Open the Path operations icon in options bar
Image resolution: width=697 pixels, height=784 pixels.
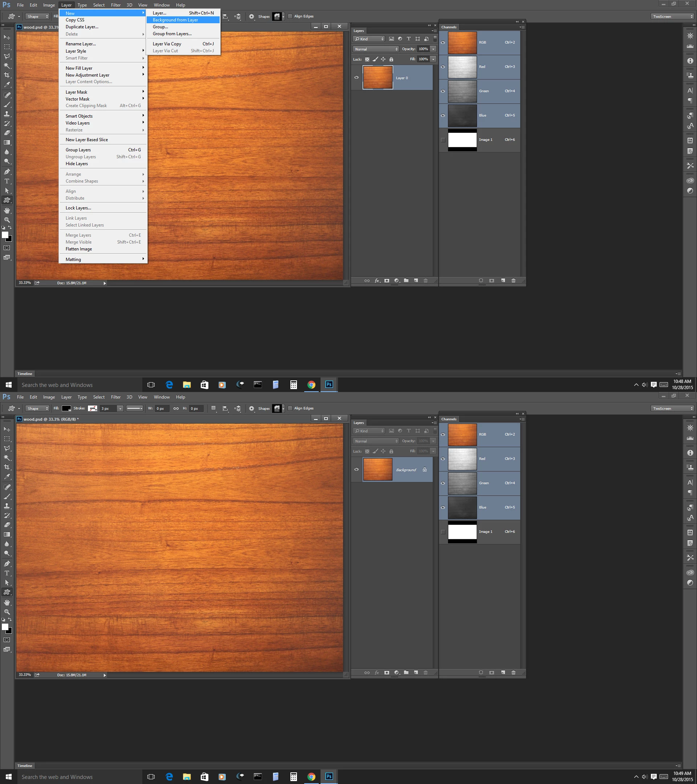(x=214, y=408)
